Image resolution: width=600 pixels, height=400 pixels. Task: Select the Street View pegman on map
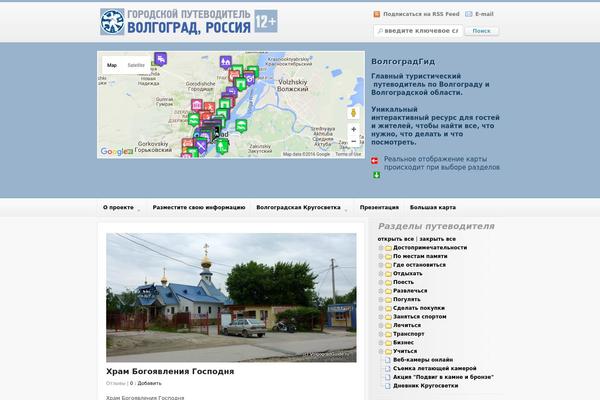tap(354, 113)
